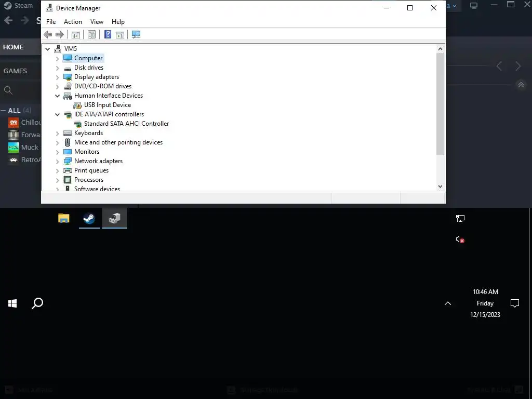Image resolution: width=532 pixels, height=399 pixels.
Task: Click the network status tray icon
Action: [x=460, y=219]
